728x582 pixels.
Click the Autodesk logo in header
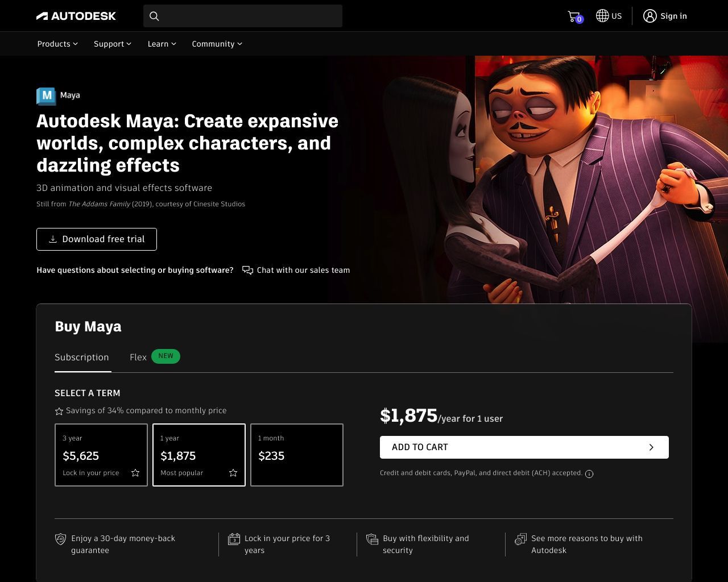click(x=76, y=16)
